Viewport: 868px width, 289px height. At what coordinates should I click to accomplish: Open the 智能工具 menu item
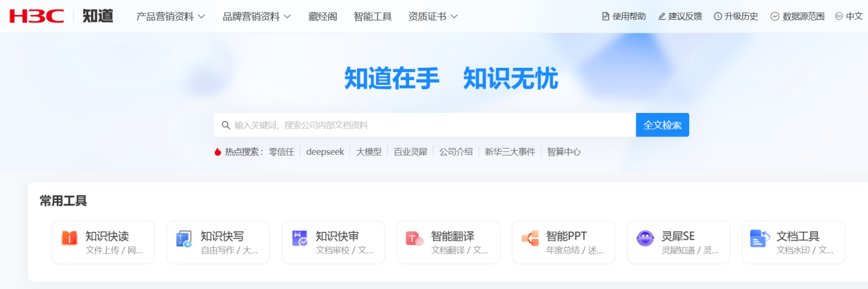[373, 16]
